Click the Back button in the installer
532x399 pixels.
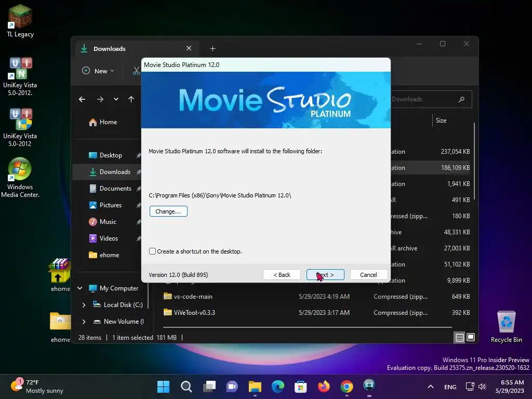(x=282, y=275)
